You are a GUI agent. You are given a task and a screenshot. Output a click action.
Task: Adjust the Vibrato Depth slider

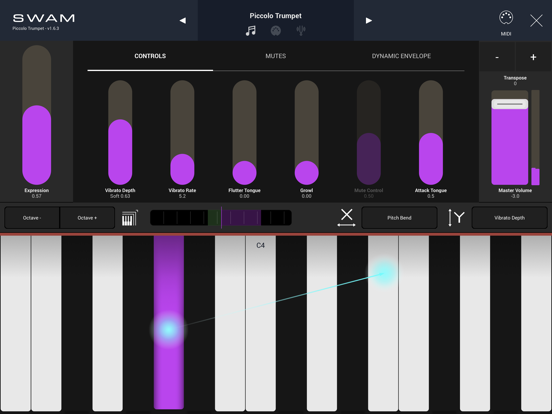[120, 132]
